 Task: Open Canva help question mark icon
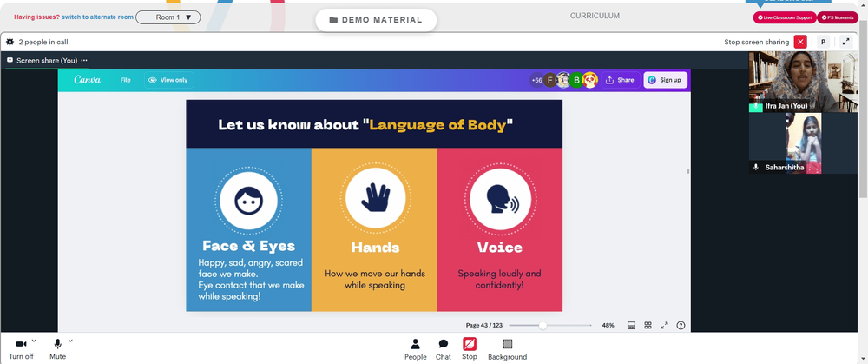(681, 325)
